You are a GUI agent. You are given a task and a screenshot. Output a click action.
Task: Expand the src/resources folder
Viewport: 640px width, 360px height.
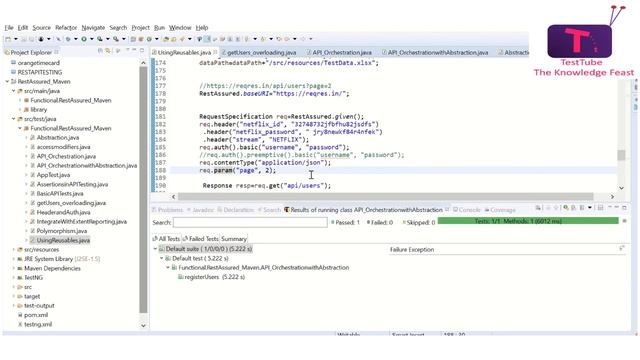pos(13,250)
